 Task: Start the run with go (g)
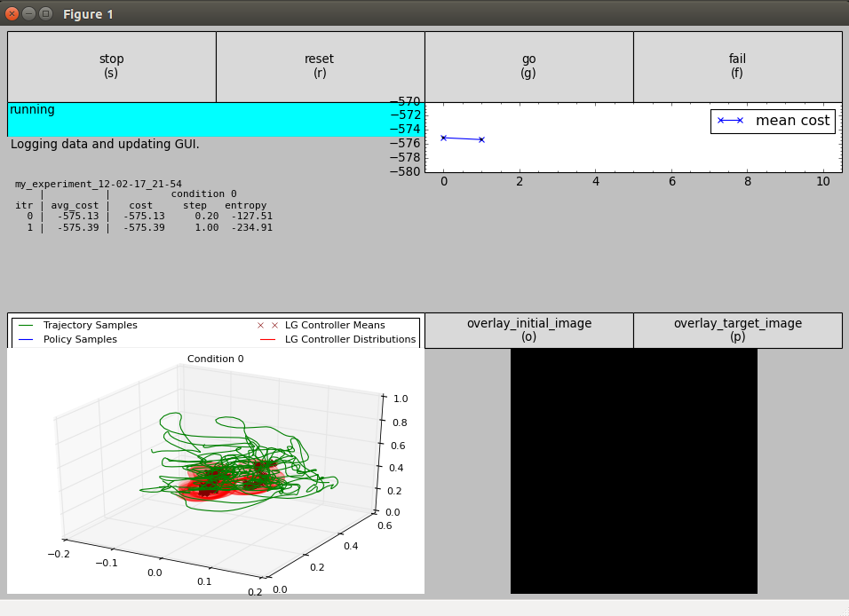click(x=529, y=67)
